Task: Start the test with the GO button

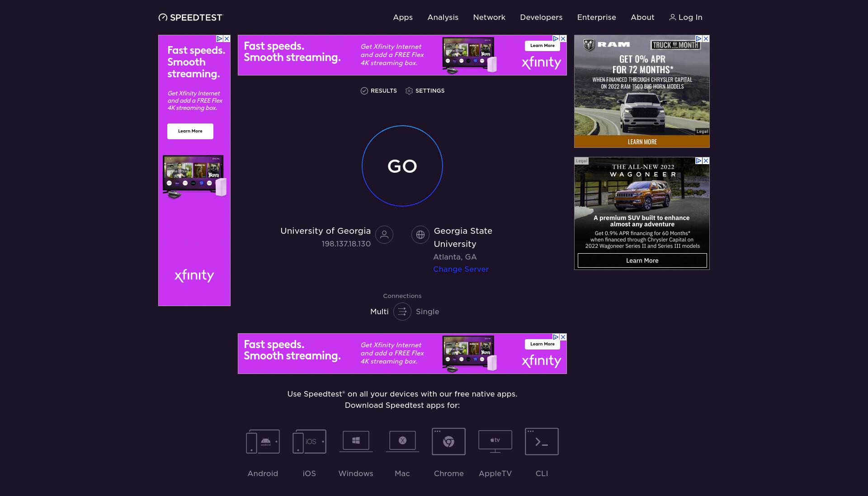Action: (402, 166)
